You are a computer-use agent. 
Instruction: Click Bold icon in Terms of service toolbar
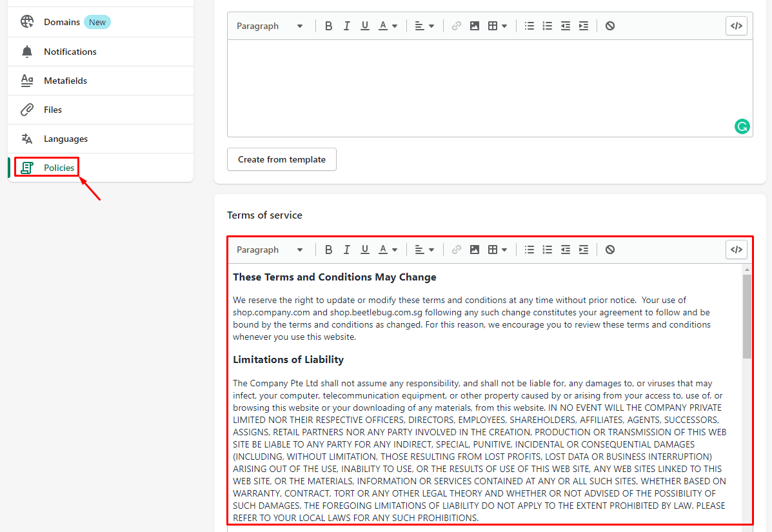[x=329, y=250]
